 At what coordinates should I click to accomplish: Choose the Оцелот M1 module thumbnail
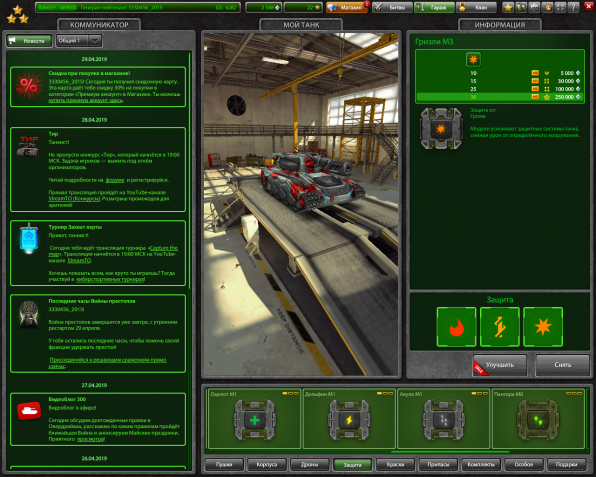(x=254, y=418)
